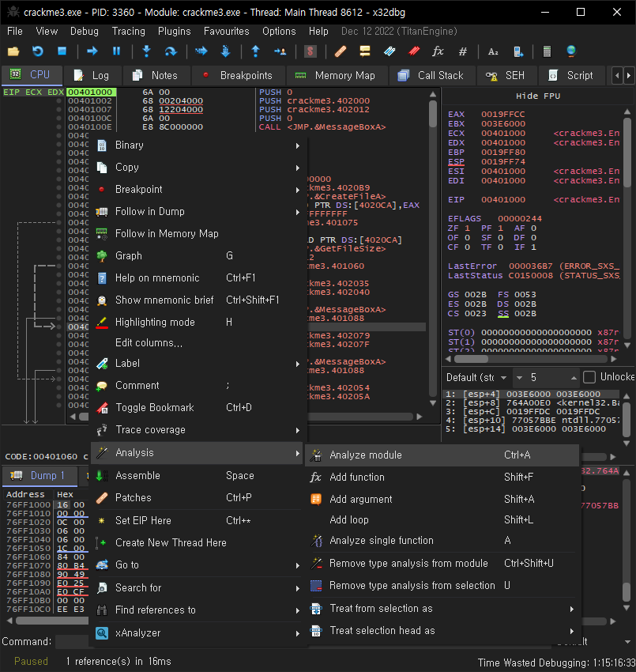This screenshot has width=636, height=672.
Task: Open the Plugins menu
Action: coord(175,32)
